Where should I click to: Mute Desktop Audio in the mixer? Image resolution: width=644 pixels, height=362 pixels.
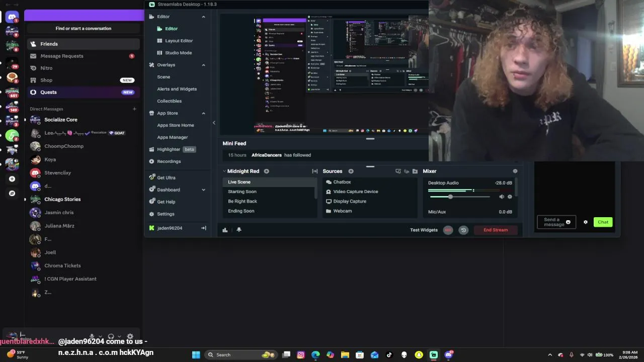[502, 197]
